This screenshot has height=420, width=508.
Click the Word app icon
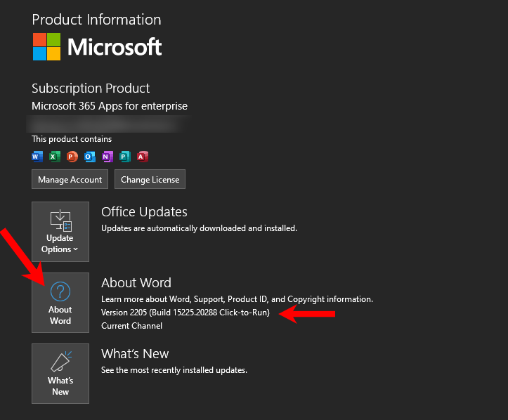(37, 157)
